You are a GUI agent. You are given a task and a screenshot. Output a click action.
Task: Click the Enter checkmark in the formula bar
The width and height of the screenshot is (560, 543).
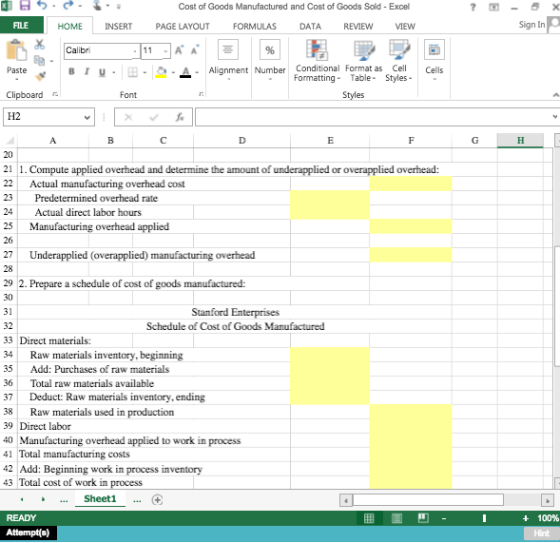[x=154, y=117]
